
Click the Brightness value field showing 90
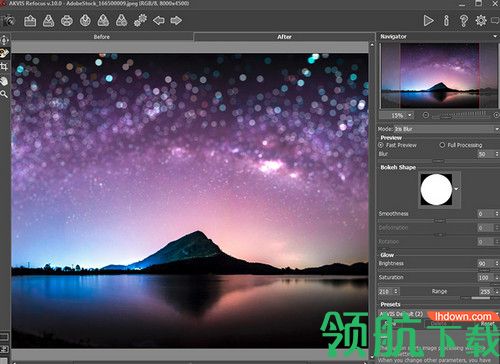485,264
